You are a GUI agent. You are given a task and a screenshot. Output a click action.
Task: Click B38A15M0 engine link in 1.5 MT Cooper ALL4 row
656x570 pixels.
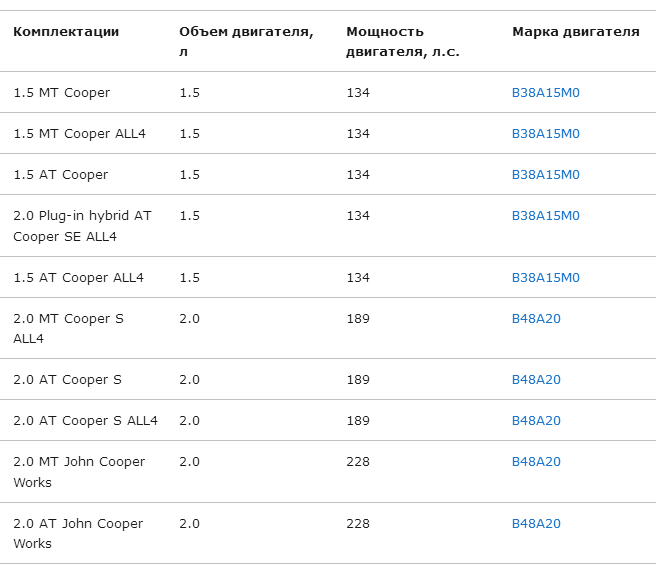tap(545, 134)
